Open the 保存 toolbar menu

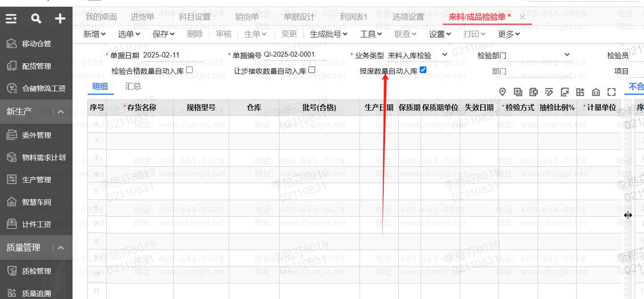pos(163,34)
